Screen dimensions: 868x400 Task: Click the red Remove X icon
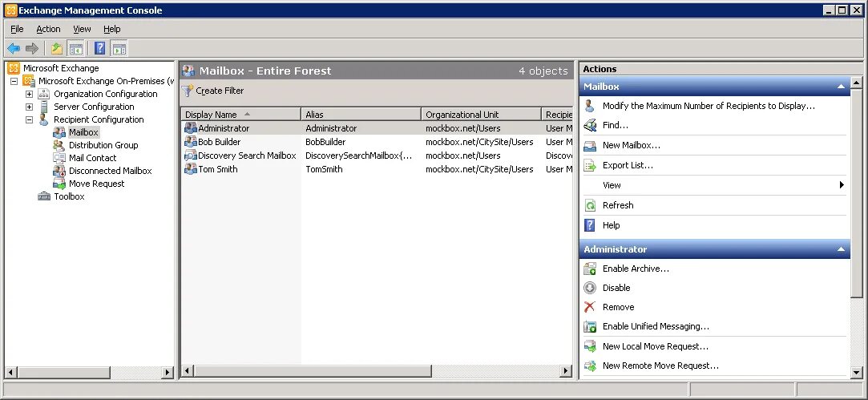pos(590,307)
